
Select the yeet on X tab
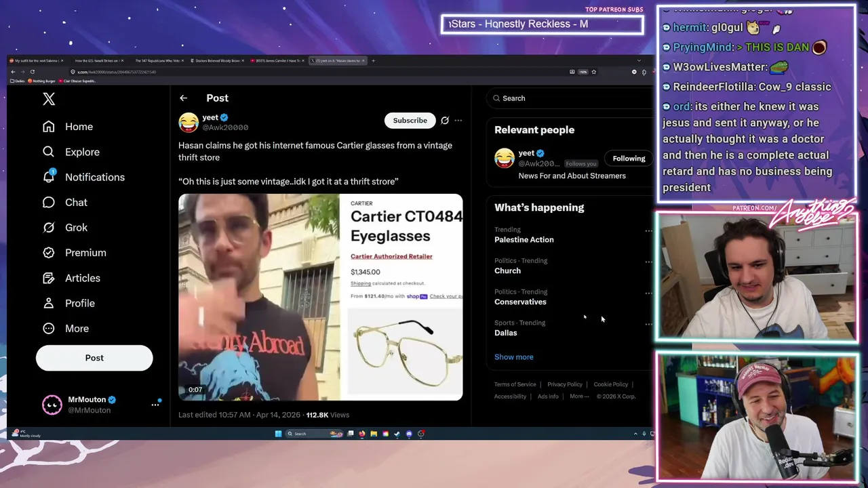click(338, 60)
